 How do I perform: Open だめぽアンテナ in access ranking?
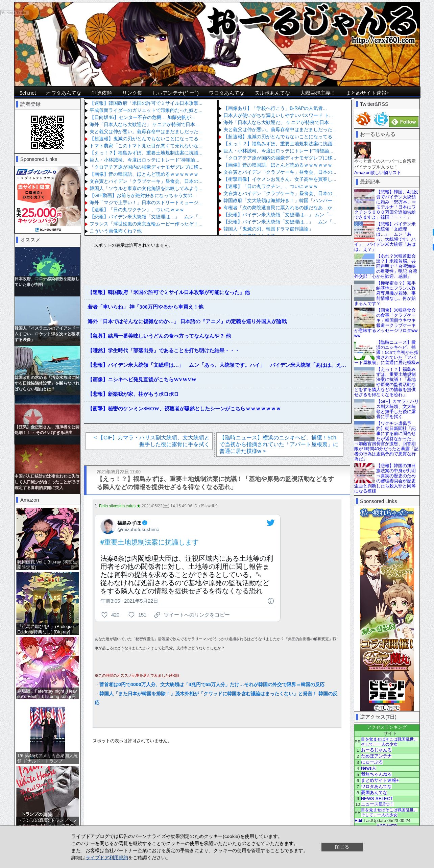(376, 756)
